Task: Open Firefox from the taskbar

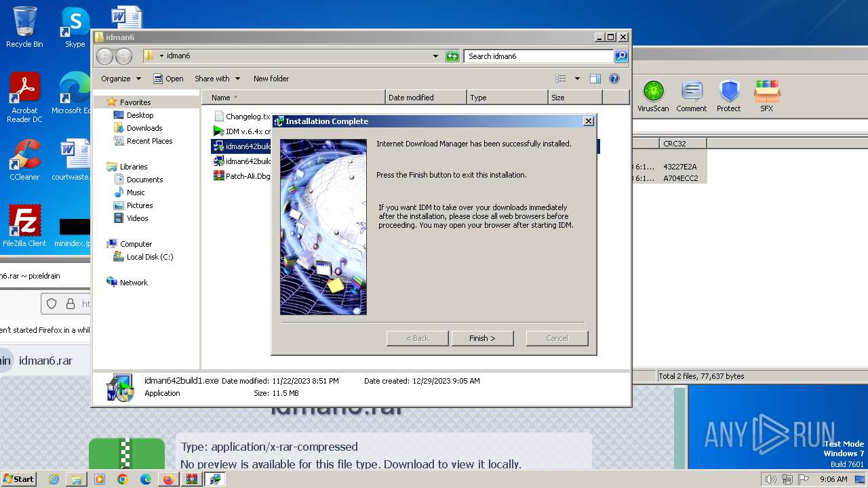Action: (x=168, y=479)
